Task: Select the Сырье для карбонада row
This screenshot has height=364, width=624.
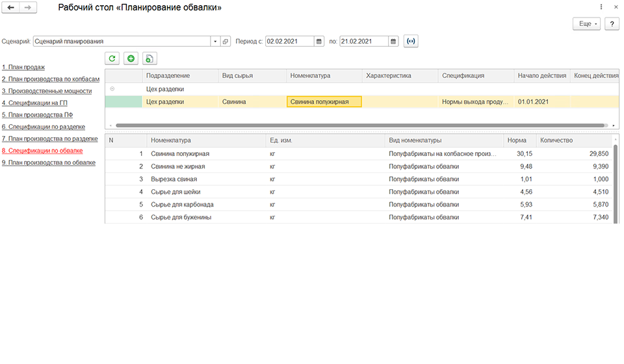Action: coord(359,205)
